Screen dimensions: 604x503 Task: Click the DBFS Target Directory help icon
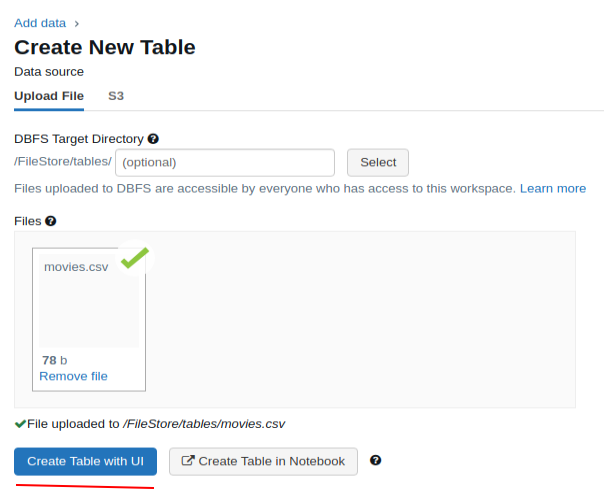153,139
